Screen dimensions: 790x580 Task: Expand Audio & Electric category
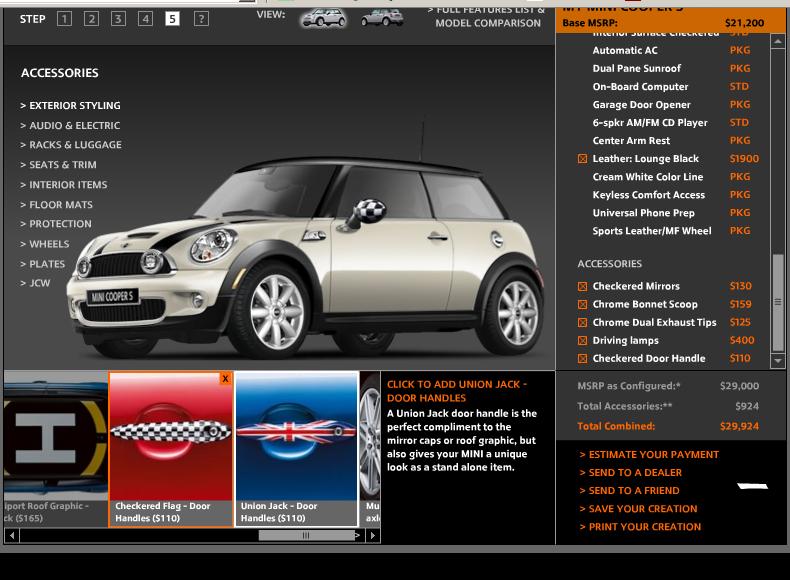tap(71, 125)
